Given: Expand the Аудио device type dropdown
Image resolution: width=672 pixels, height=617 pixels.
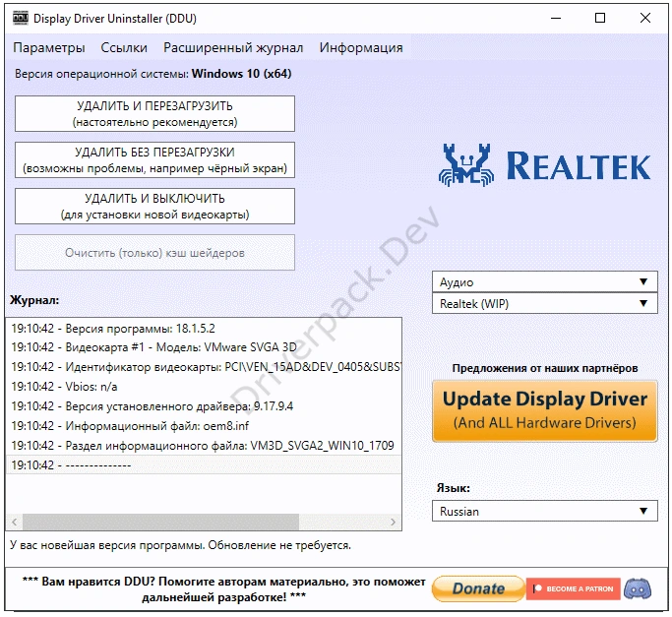Looking at the screenshot, I should point(545,281).
